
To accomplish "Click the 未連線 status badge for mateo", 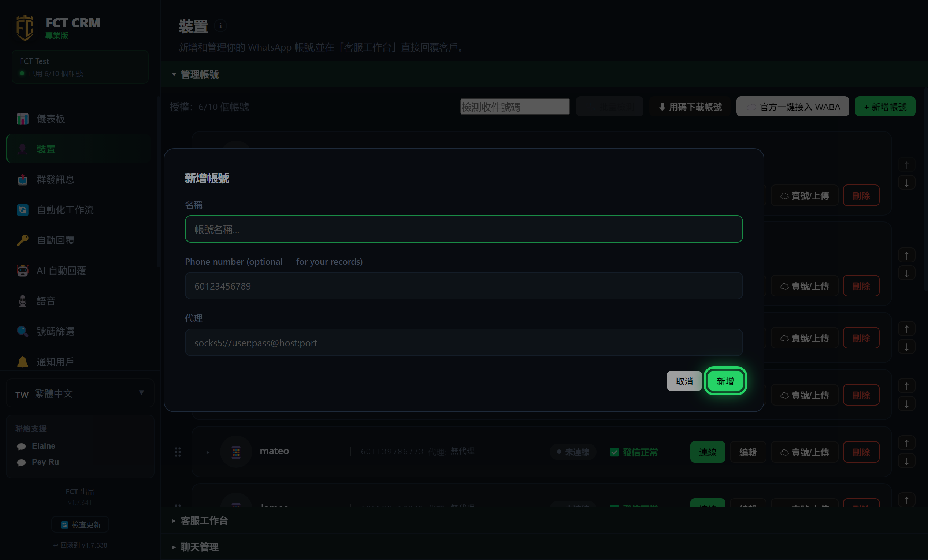I will click(x=573, y=452).
